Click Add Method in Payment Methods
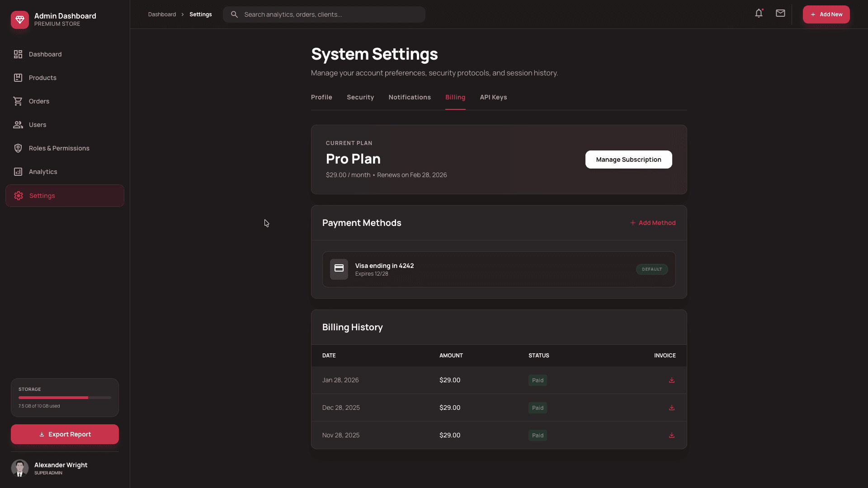Viewport: 868px width, 488px height. [x=653, y=222]
